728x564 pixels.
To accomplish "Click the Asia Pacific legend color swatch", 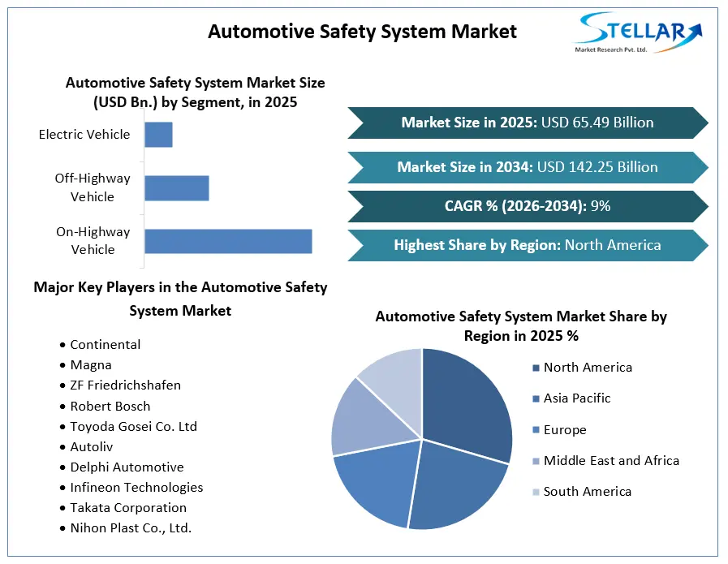I will point(536,398).
